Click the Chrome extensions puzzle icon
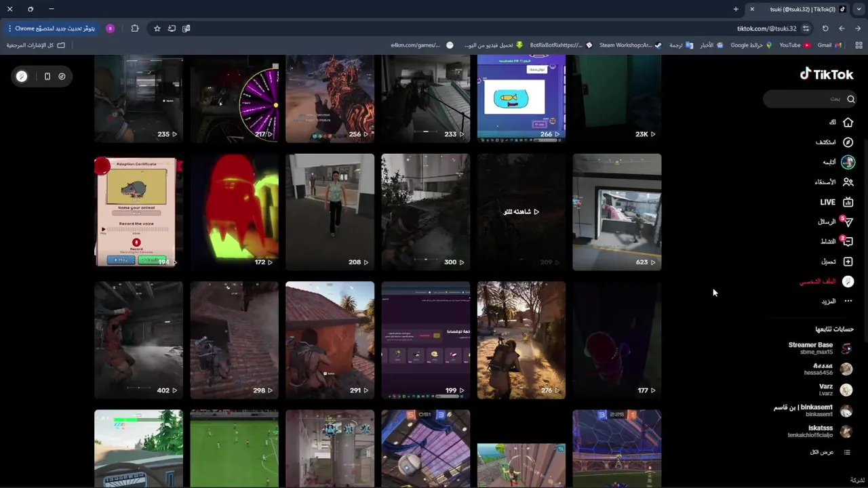Screen dimensions: 868x488 (135, 28)
